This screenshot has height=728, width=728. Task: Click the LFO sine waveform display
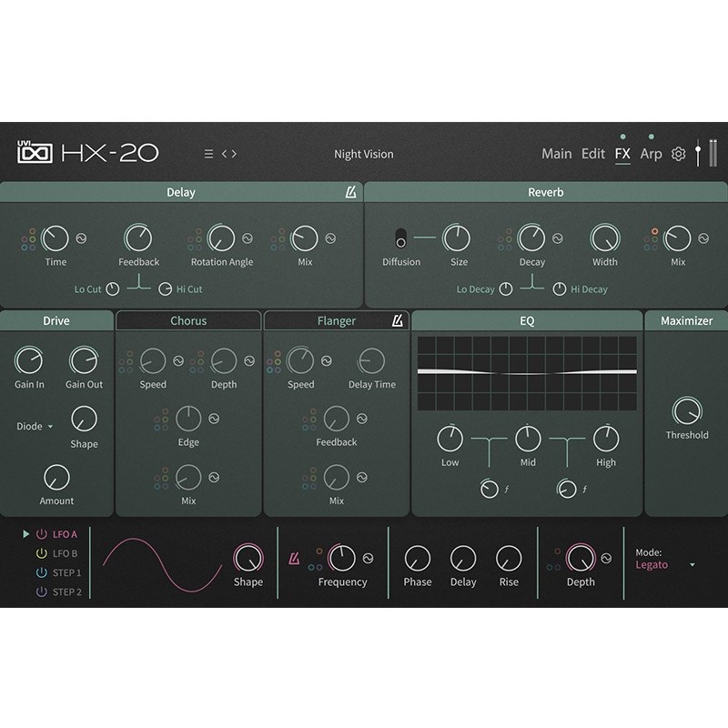(x=163, y=565)
